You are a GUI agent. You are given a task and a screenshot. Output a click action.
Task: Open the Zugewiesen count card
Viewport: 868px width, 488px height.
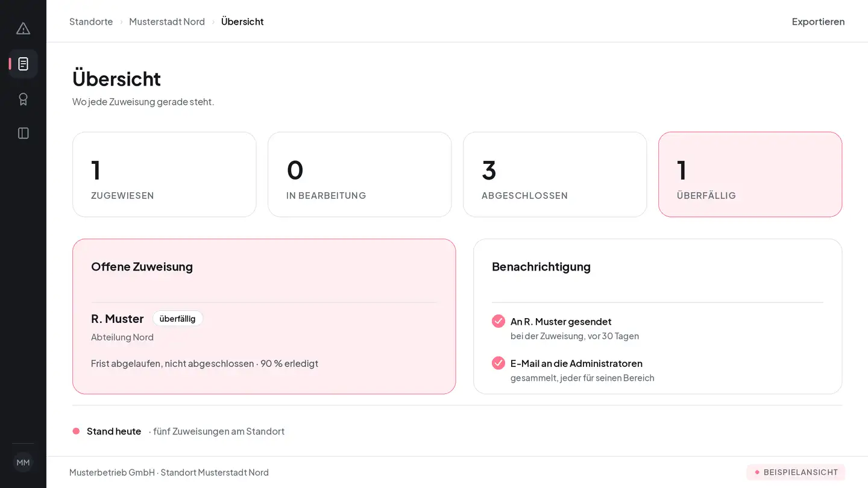point(165,175)
